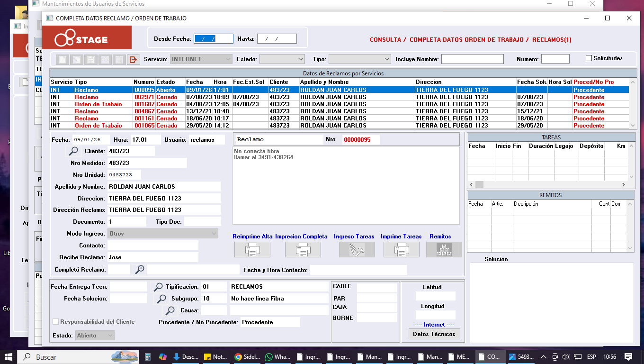Click the magnifier next to Completó Reclamo

coord(140,270)
